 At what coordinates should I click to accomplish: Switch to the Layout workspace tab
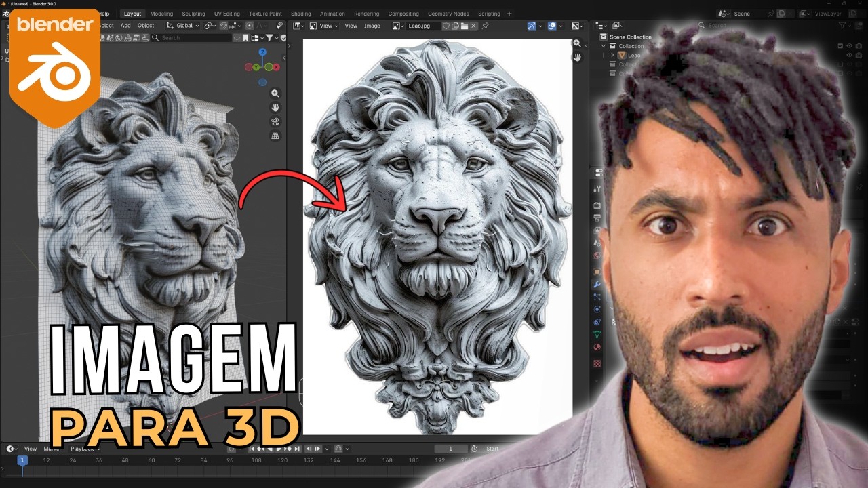(x=132, y=14)
